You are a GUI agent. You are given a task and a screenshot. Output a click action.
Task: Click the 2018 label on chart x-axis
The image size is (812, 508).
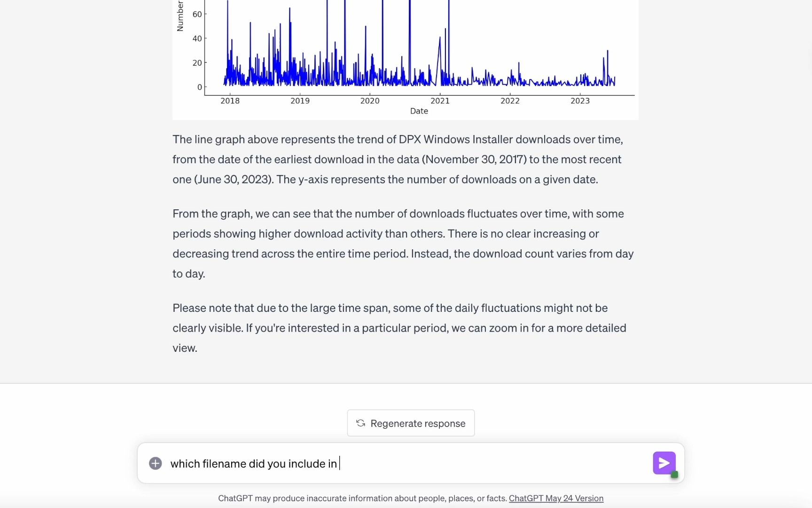230,101
